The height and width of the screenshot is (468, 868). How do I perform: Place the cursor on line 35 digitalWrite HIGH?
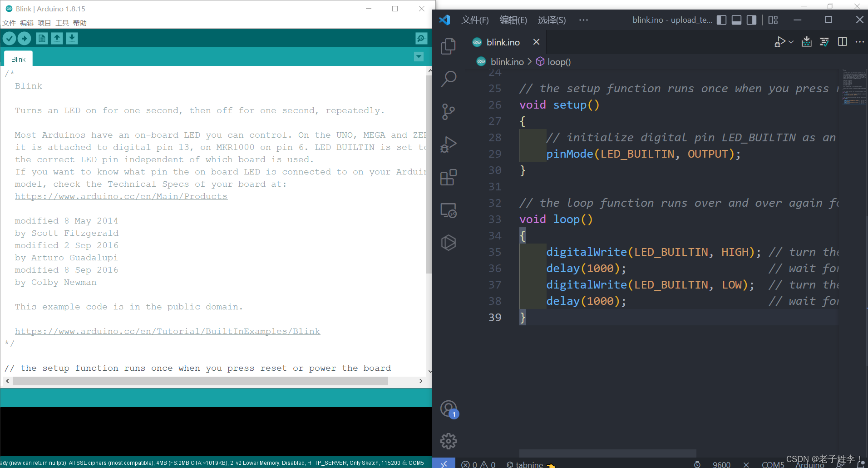tap(653, 252)
